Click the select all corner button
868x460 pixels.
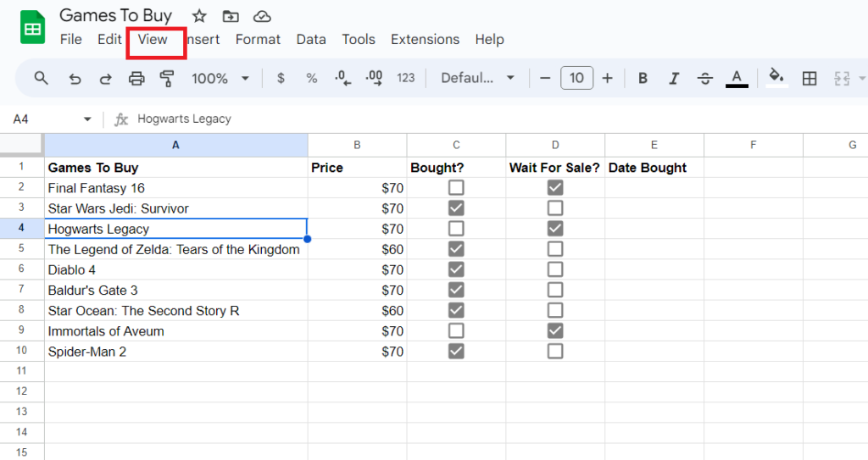[21, 145]
